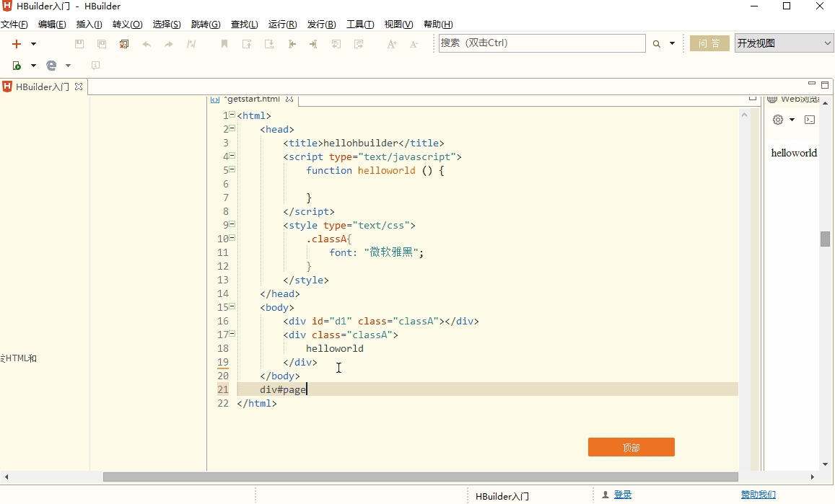
Task: Open the web browser settings gear
Action: pyautogui.click(x=778, y=120)
